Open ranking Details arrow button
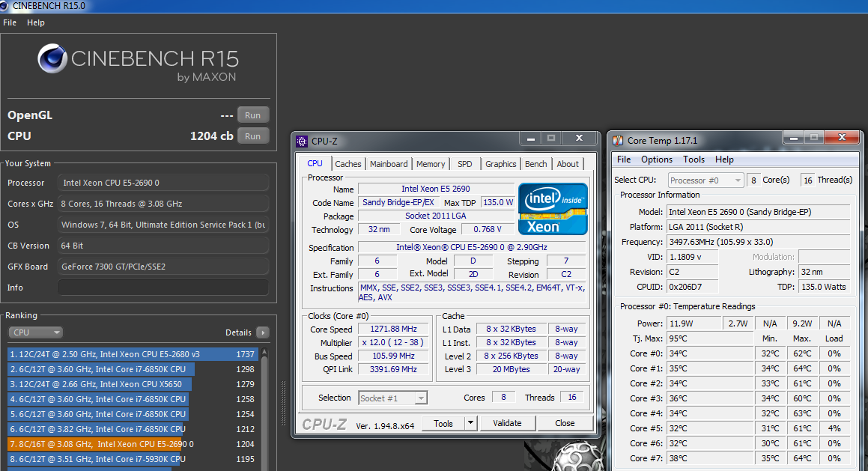The width and height of the screenshot is (868, 471). point(262,332)
